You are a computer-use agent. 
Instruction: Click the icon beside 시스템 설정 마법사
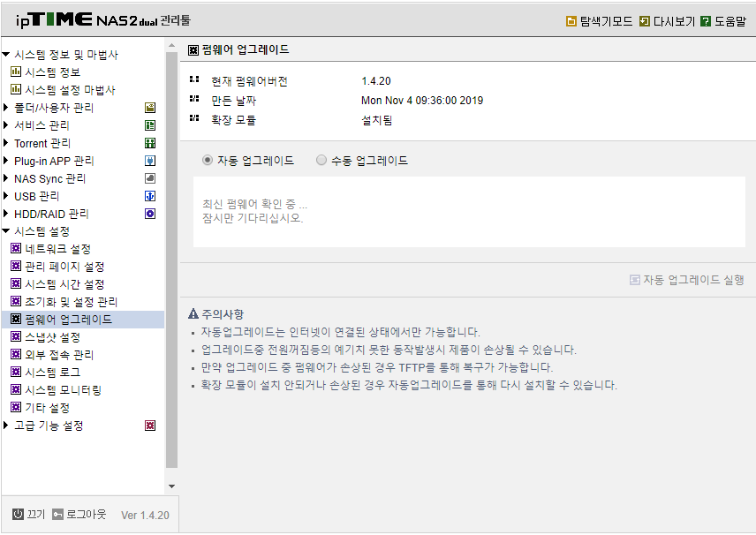point(16,90)
